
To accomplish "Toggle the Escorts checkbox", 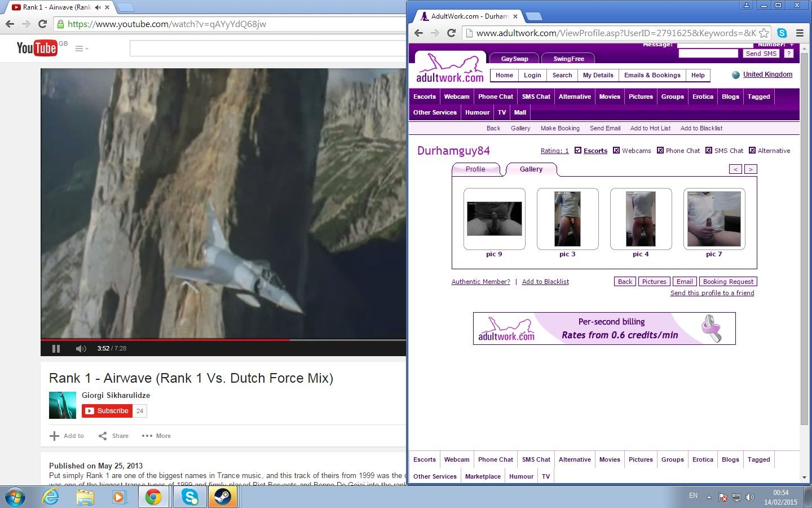I will click(577, 150).
